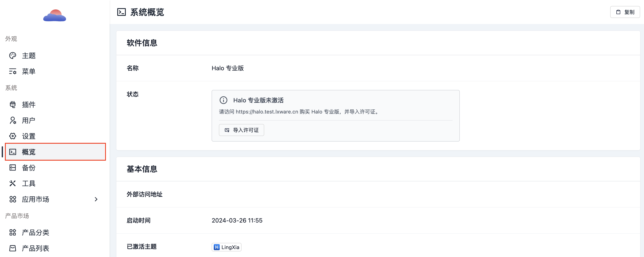Click the 状态 row label

[x=132, y=94]
